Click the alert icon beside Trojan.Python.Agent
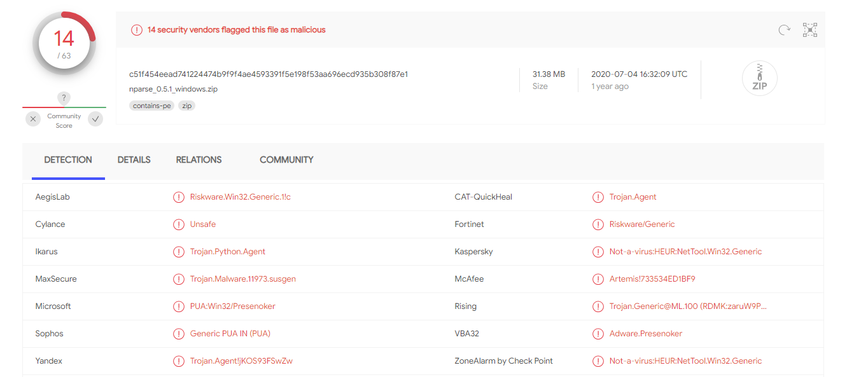This screenshot has height=377, width=868. click(179, 252)
